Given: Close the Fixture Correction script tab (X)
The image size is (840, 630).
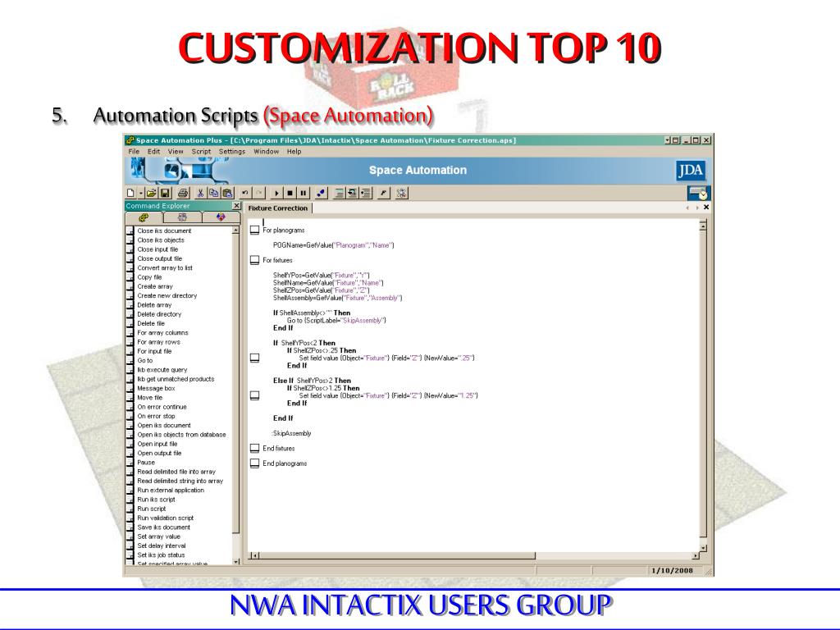Looking at the screenshot, I should (x=706, y=207).
